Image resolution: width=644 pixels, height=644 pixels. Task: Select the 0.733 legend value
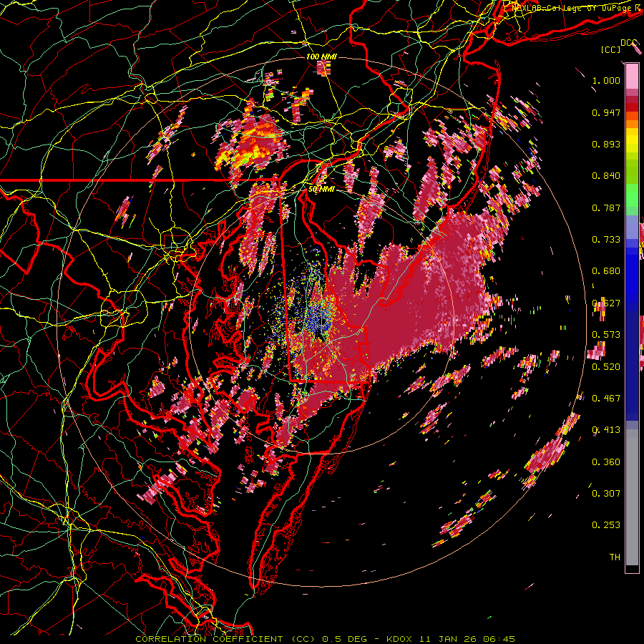click(606, 240)
